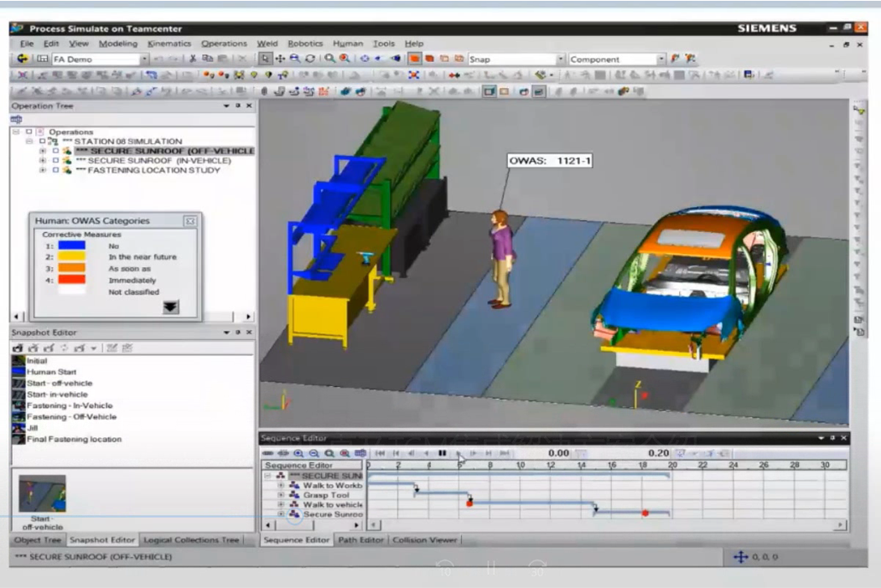Select the Jill snapshot
The width and height of the screenshot is (881, 588).
pos(32,428)
